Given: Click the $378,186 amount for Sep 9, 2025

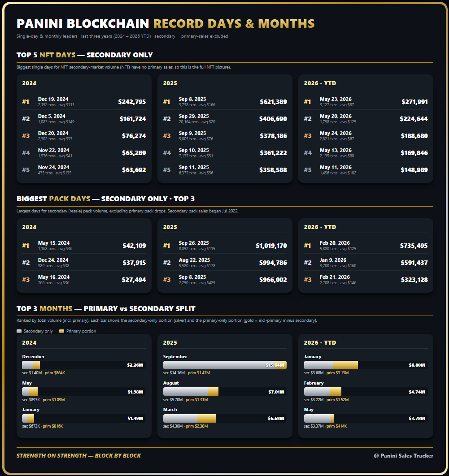Looking at the screenshot, I should tap(273, 136).
